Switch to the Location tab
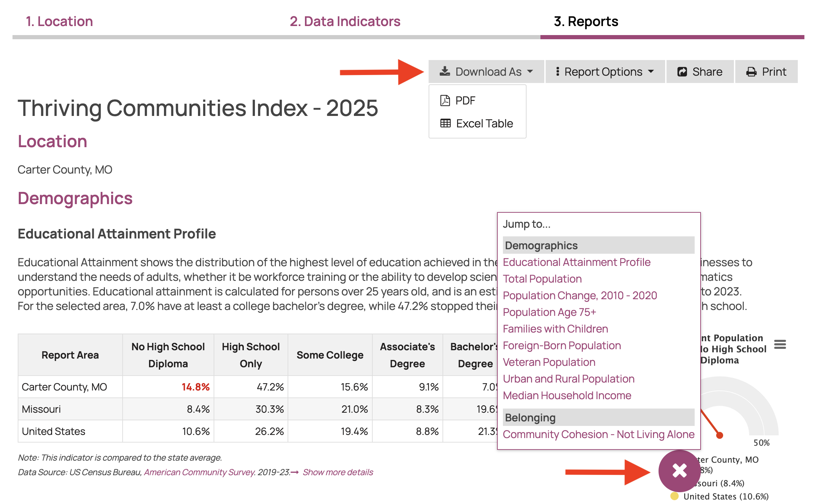The height and width of the screenshot is (504, 819). pos(59,22)
